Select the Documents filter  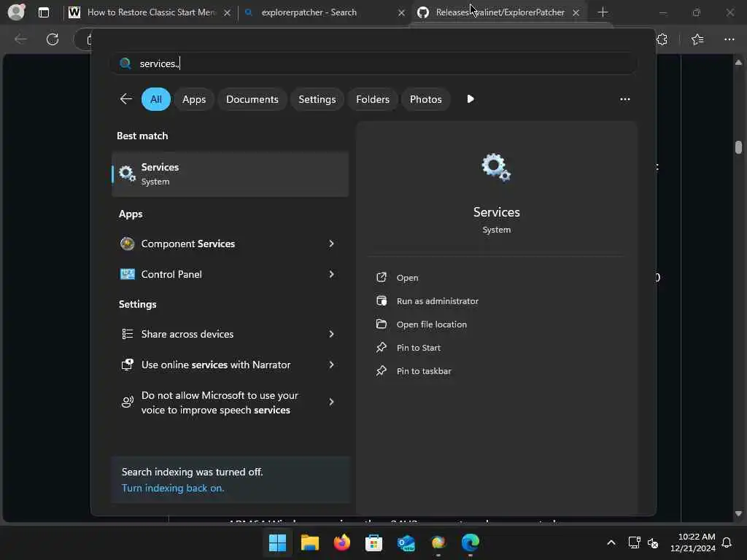click(252, 99)
